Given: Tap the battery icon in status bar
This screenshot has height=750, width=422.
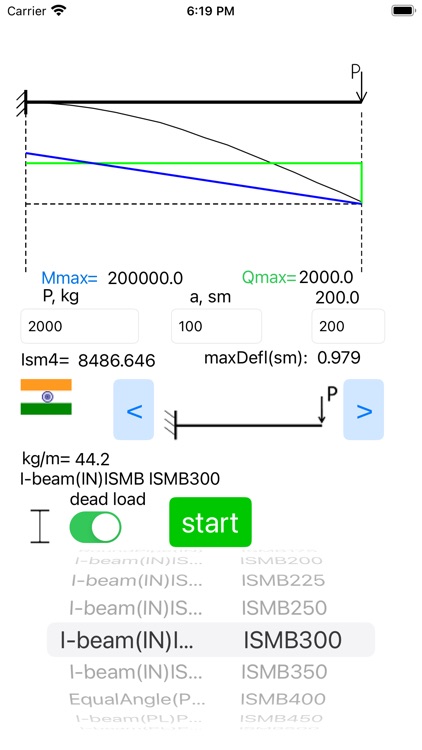Looking at the screenshot, I should (403, 11).
